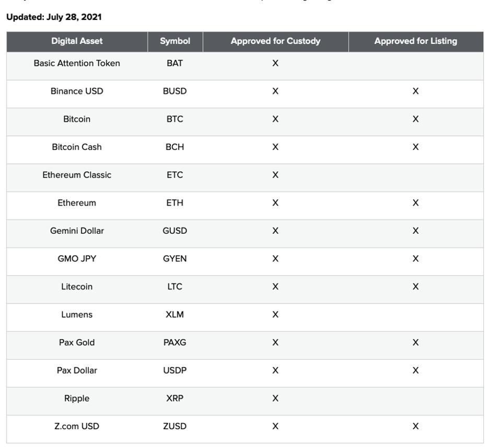Click the Digital Asset column header
The height and width of the screenshot is (448, 501).
coord(77,41)
